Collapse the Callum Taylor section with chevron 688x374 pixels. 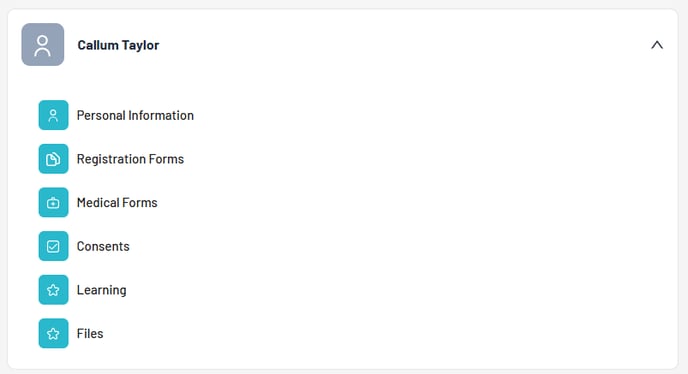657,45
